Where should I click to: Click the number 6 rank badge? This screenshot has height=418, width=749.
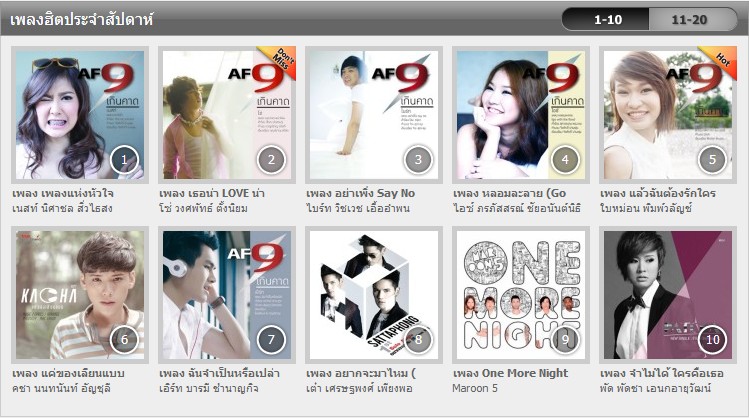[x=124, y=340]
